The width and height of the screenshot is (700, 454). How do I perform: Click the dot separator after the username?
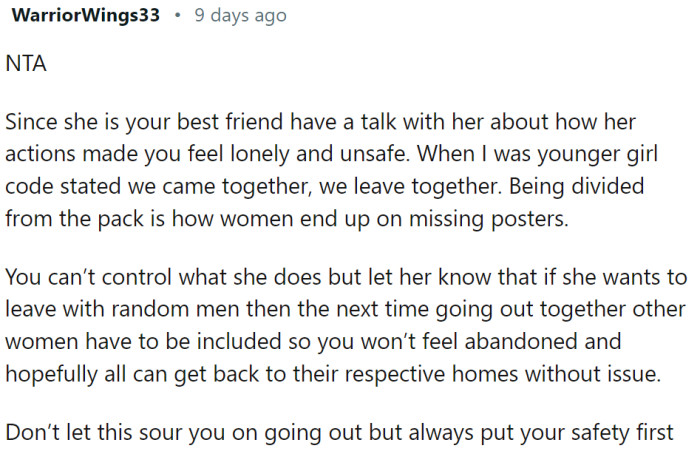coord(178,15)
